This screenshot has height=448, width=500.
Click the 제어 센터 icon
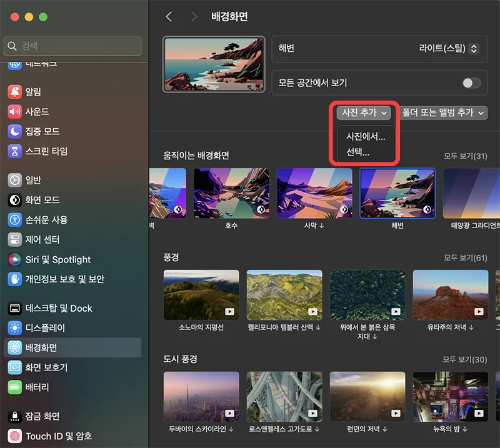pos(14,239)
